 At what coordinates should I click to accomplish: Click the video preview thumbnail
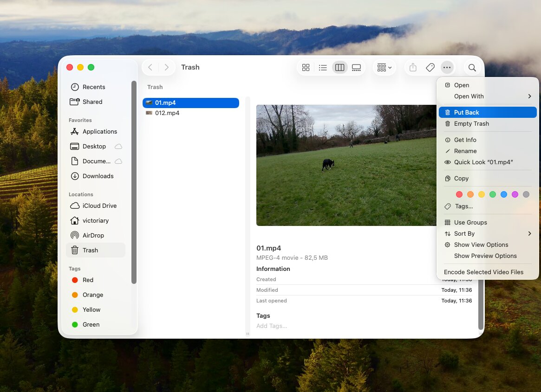point(346,165)
